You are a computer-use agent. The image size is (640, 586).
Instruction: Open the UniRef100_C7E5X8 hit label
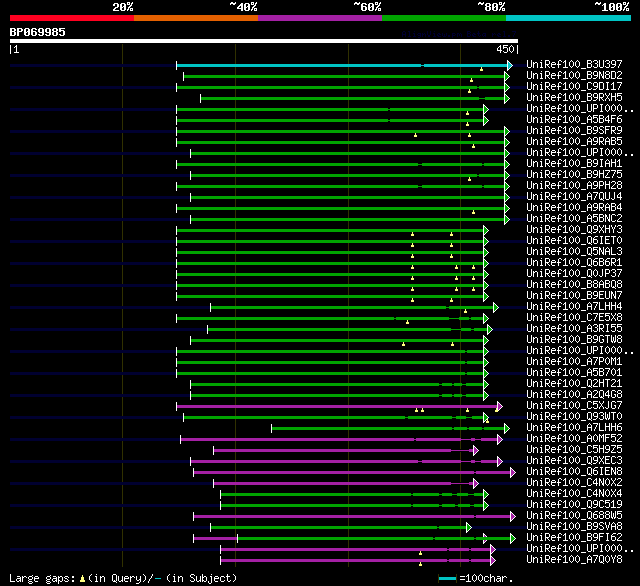click(x=574, y=317)
